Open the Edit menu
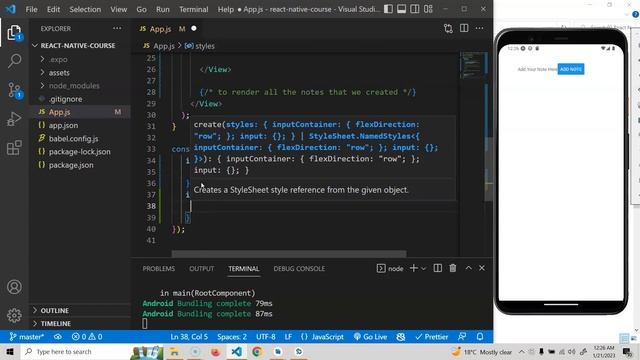The image size is (640, 360). point(53,9)
